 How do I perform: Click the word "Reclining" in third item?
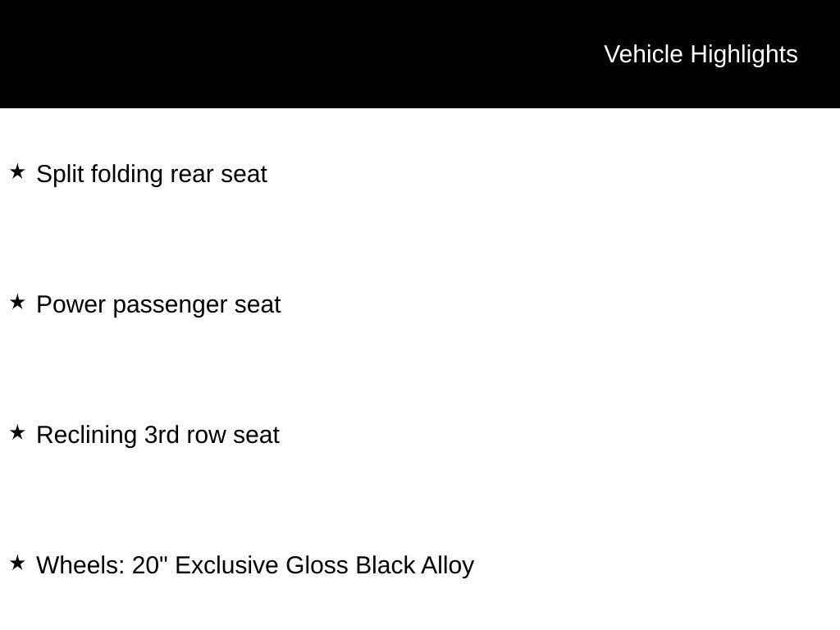87,435
